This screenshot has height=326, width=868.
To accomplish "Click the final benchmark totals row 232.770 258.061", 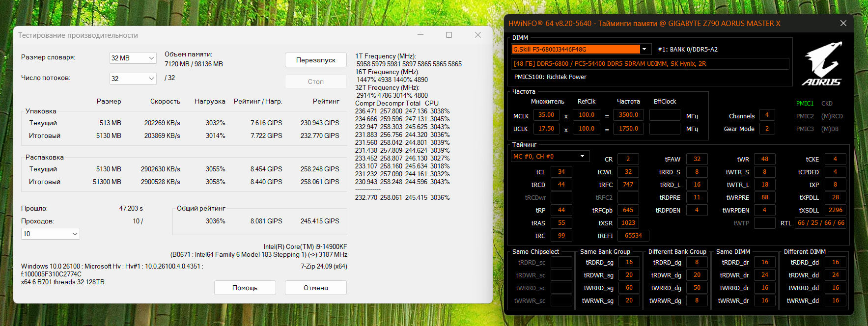I will click(402, 198).
